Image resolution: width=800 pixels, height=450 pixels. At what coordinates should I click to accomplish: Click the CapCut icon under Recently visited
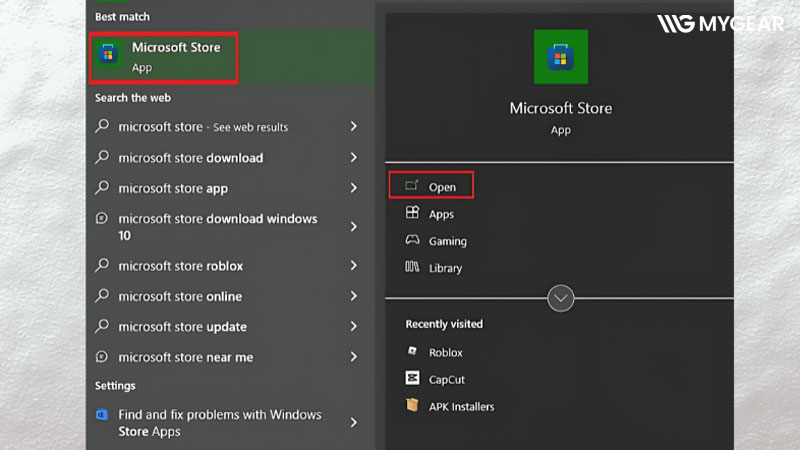(412, 379)
